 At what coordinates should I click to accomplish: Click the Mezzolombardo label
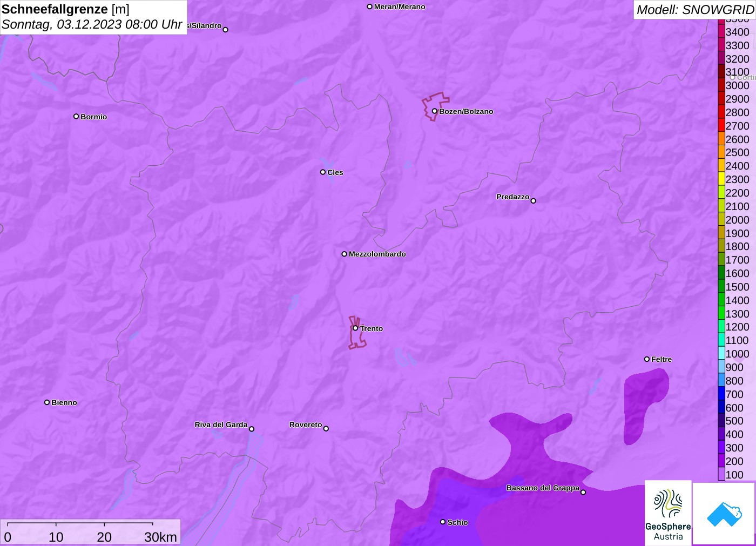click(x=377, y=254)
